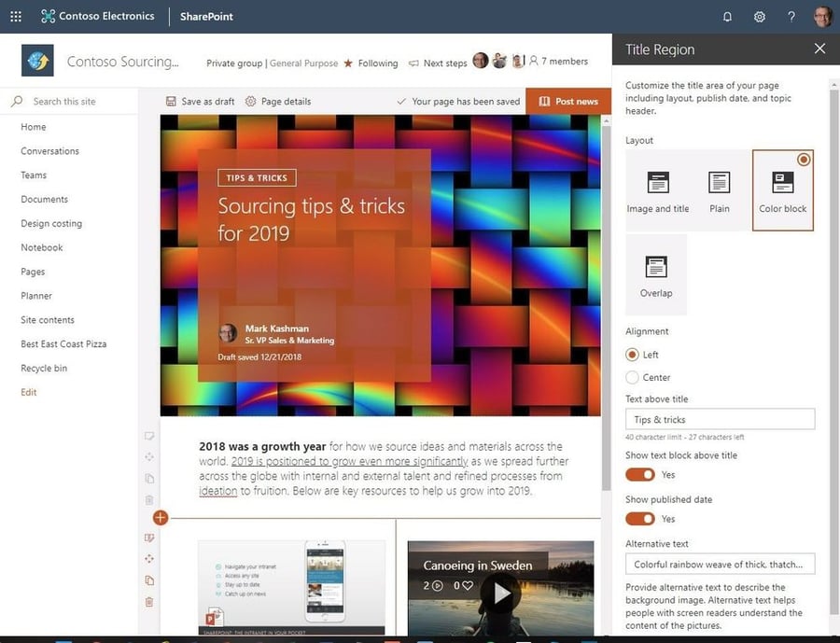Open the Office app launcher waffle icon

[x=14, y=16]
